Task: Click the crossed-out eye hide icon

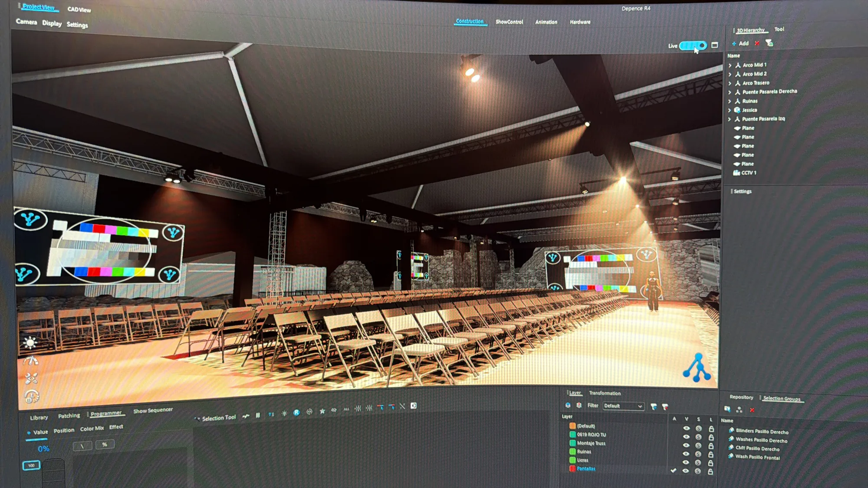Action: (x=334, y=410)
